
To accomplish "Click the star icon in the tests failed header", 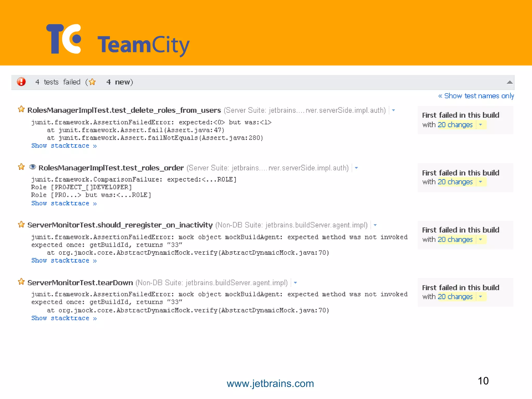I will pyautogui.click(x=92, y=82).
